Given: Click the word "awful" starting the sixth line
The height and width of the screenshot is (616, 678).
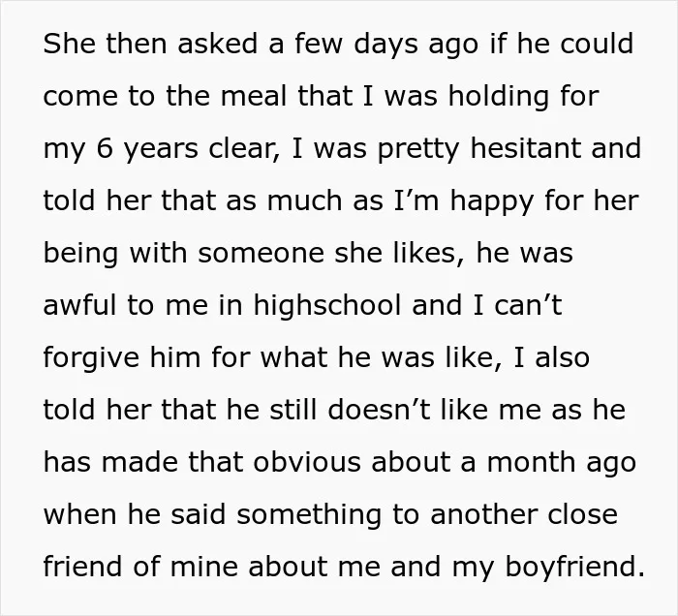Looking at the screenshot, I should click(x=79, y=305).
